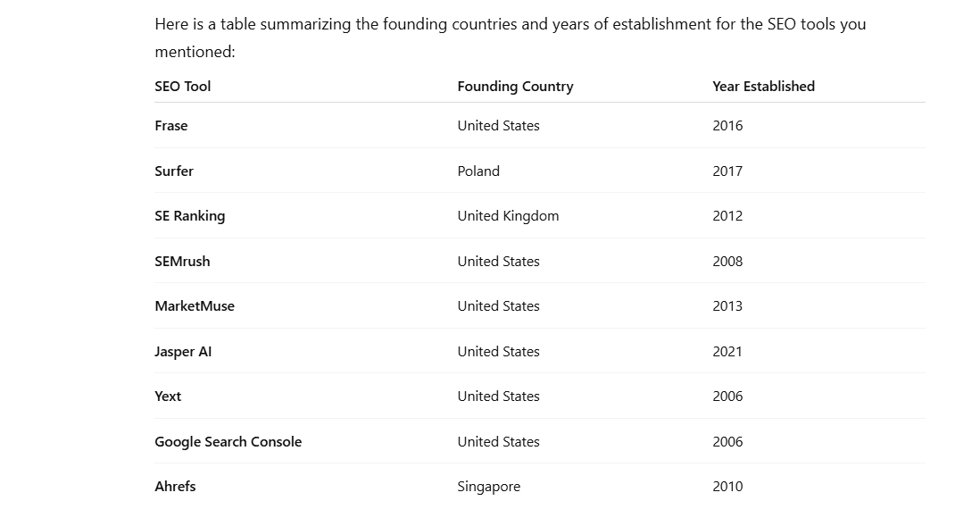Select the SE Ranking tool name
Image resolution: width=980 pixels, height=526 pixels.
190,216
